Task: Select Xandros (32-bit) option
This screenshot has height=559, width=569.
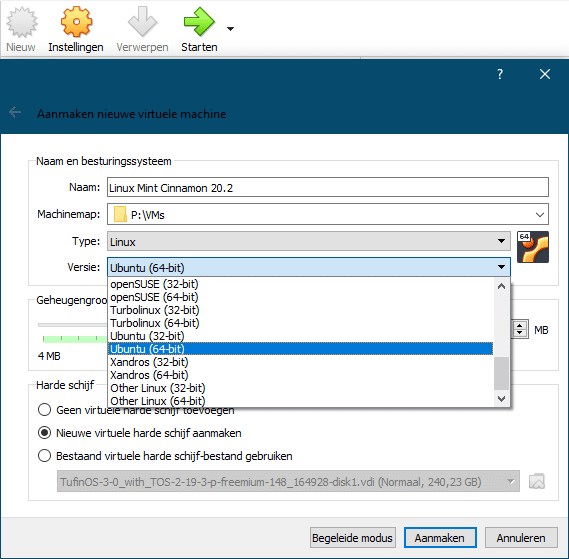Action: pos(300,362)
